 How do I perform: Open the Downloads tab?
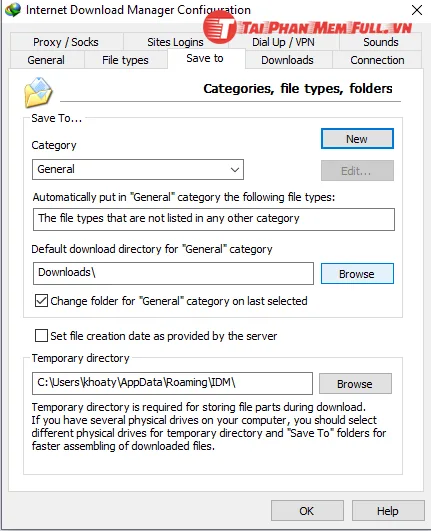[x=287, y=60]
